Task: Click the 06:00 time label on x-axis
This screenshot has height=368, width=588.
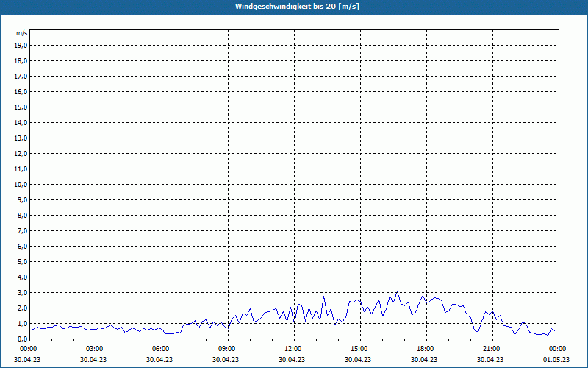Action: point(161,349)
